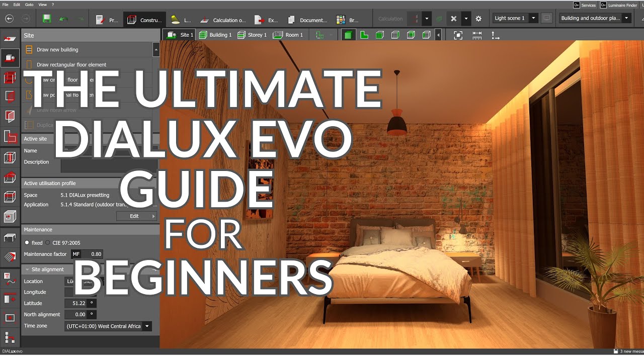The width and height of the screenshot is (644, 362).
Task: Select the Storey 1 navigation tab
Action: tap(253, 35)
